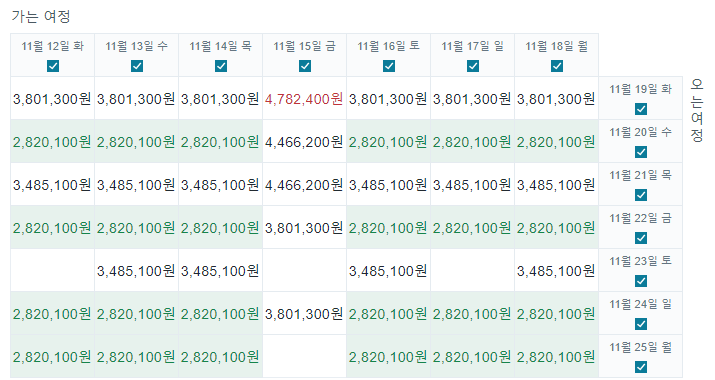
Task: Choose the 3,801,300원 fare for 11월 15일 and 11월 24일
Action: 304,314
